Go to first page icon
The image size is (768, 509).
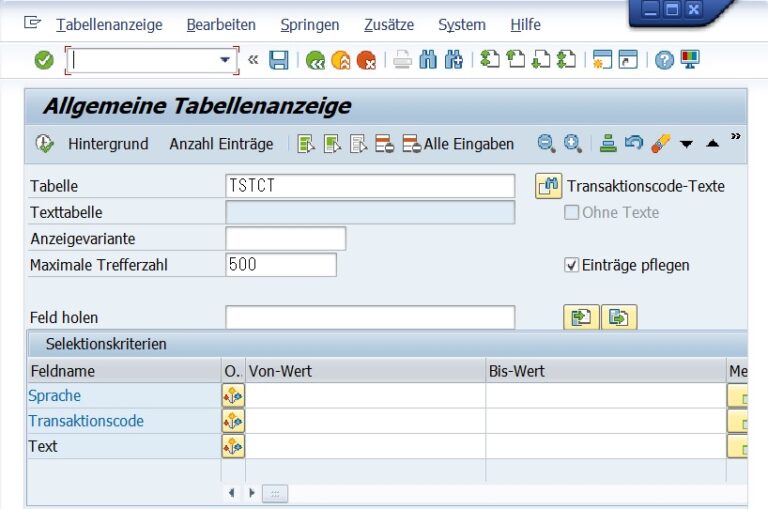click(490, 59)
